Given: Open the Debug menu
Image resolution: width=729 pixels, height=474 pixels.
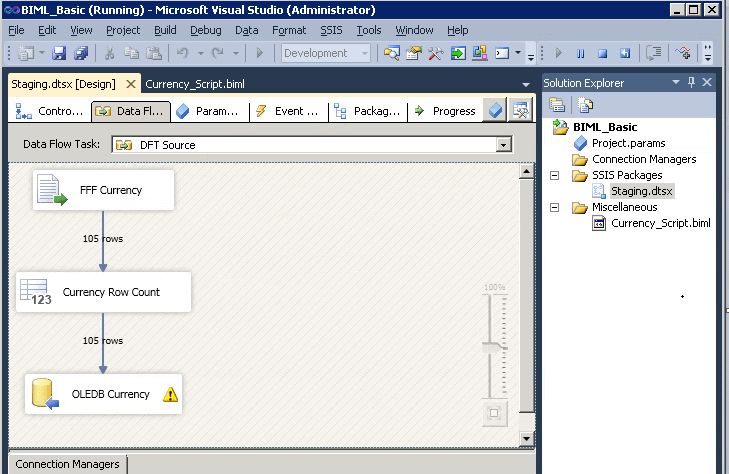Looking at the screenshot, I should tap(205, 30).
